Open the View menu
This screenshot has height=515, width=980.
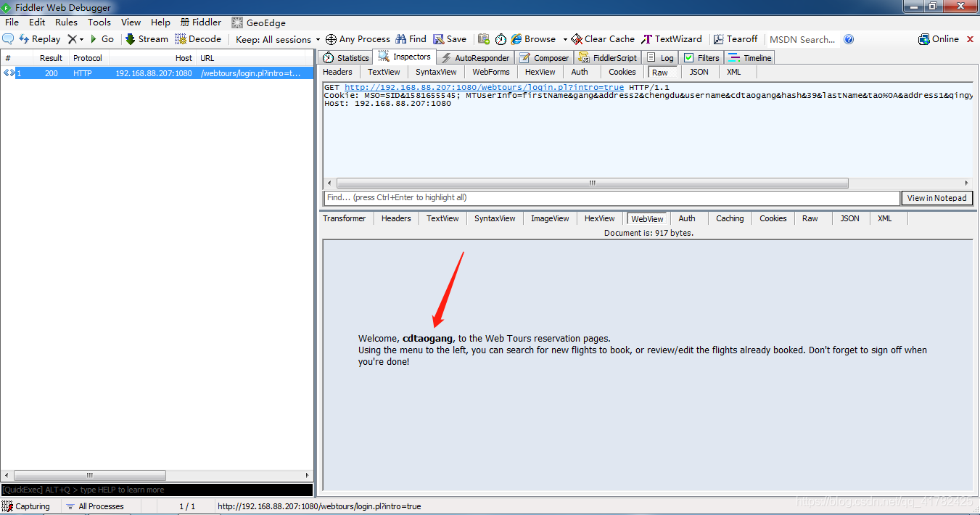tap(131, 22)
